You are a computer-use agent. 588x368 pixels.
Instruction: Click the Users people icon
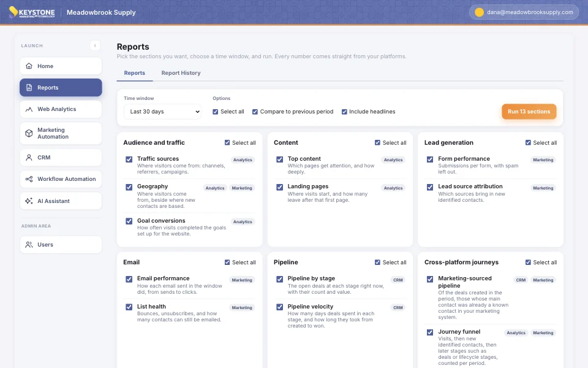coord(29,245)
